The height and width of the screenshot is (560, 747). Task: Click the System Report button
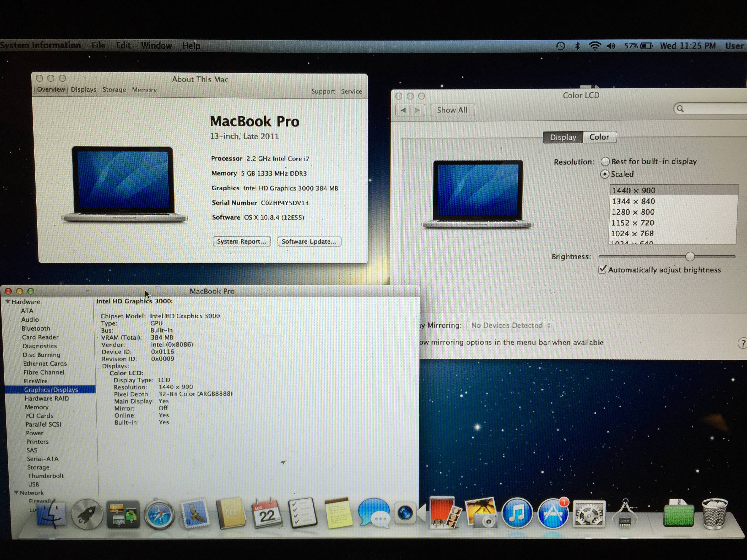point(241,241)
